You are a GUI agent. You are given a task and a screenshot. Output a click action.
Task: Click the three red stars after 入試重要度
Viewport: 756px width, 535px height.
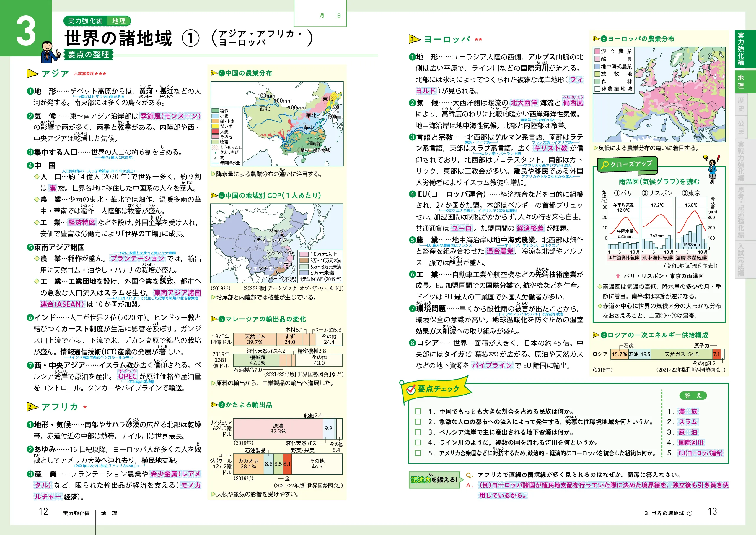point(100,74)
